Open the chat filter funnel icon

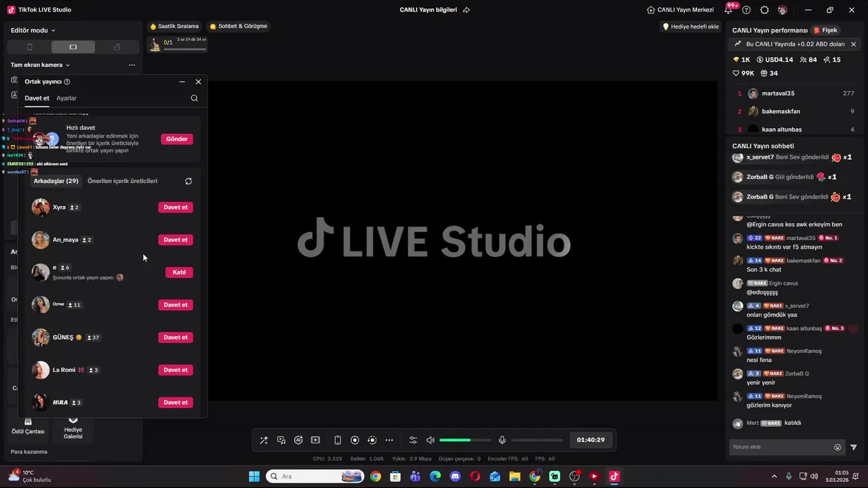click(854, 447)
